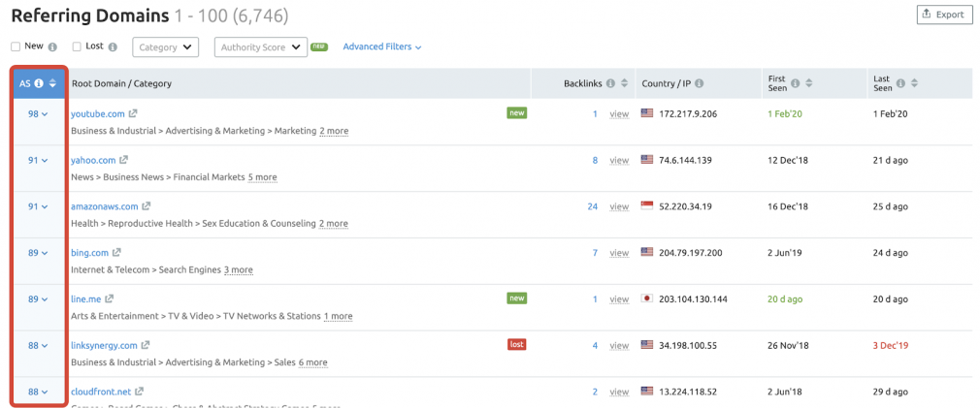Check the Lost filter checkbox
Image resolution: width=980 pixels, height=408 pixels.
point(77,47)
